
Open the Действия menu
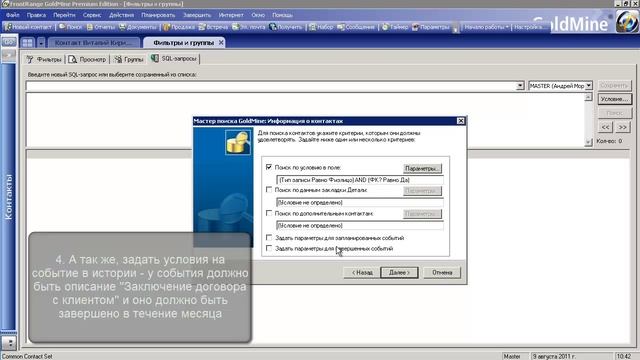coord(121,15)
